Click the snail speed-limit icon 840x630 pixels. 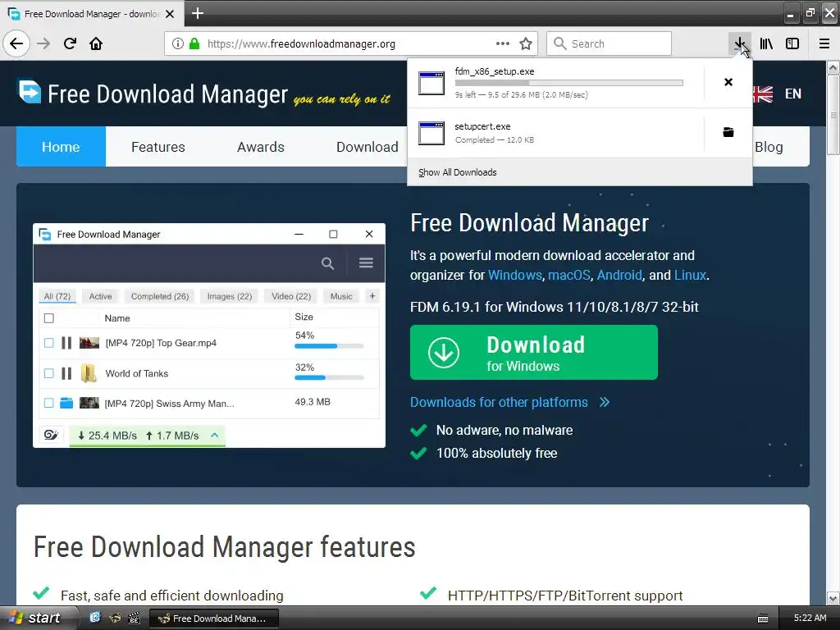click(51, 435)
